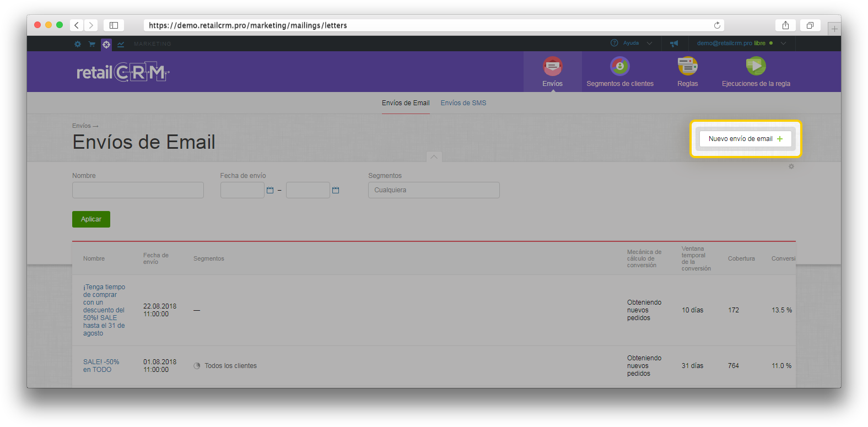868x427 pixels.
Task: Click the Ayuda help question-mark icon
Action: [614, 43]
